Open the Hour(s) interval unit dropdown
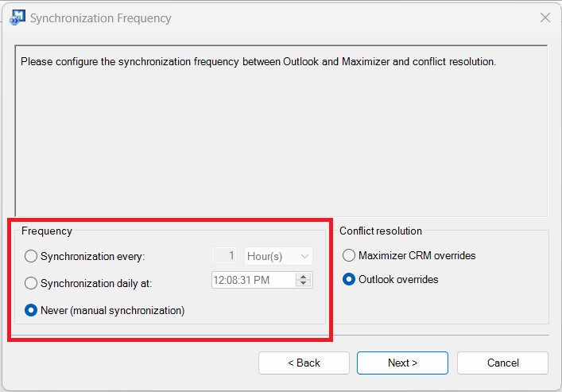 [278, 256]
